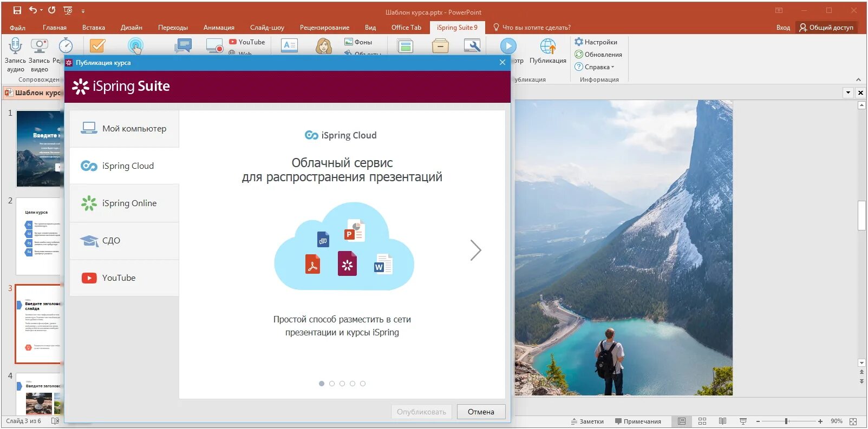Select the first carousel dot indicator
This screenshot has height=429, width=868.
click(322, 384)
